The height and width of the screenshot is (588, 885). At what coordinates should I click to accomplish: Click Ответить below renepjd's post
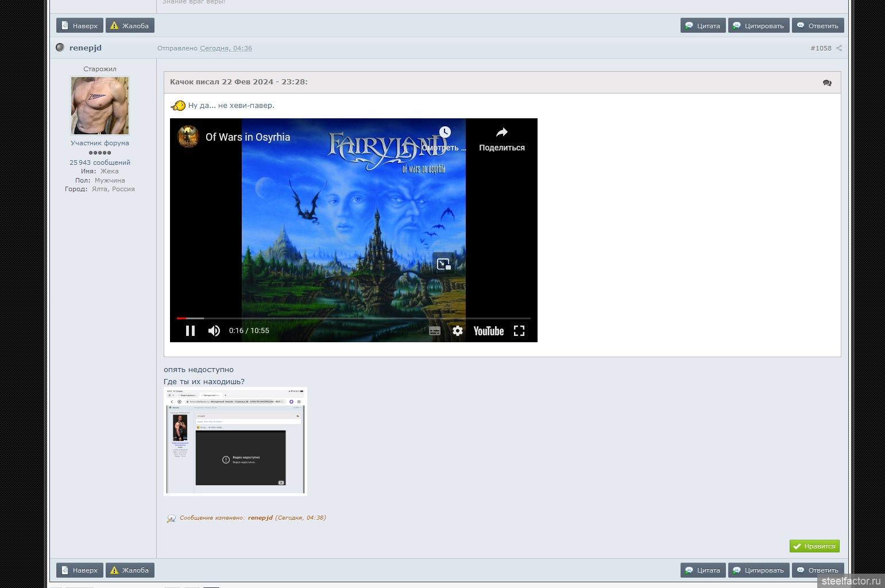pyautogui.click(x=818, y=570)
